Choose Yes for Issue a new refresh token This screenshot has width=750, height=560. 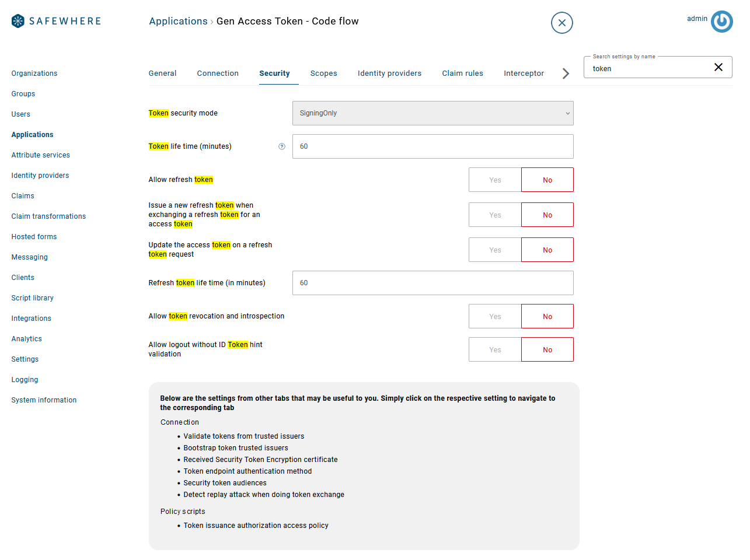(495, 215)
